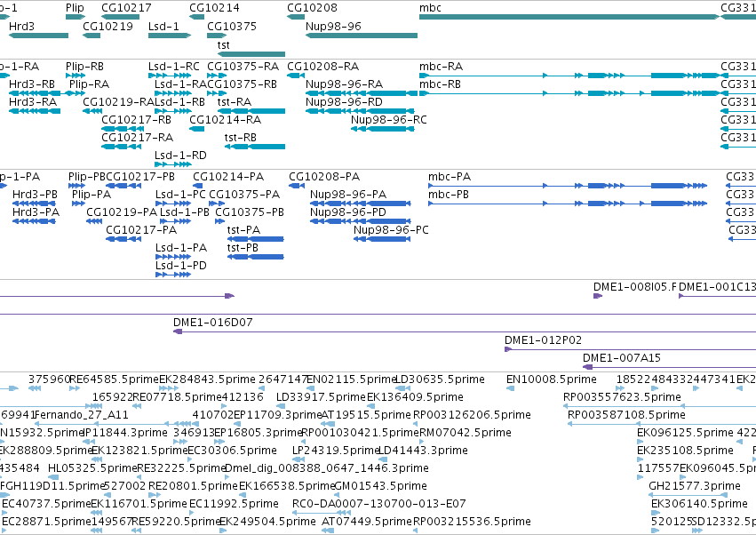
Task: Select the Dmel_dig_008388_0647_1446.3prime EST label
Action: 327,468
